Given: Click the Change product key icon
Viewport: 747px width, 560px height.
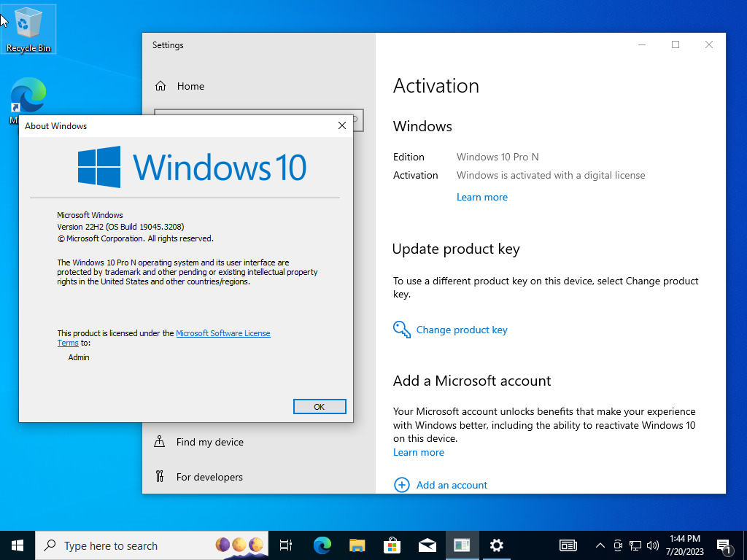Looking at the screenshot, I should 402,330.
